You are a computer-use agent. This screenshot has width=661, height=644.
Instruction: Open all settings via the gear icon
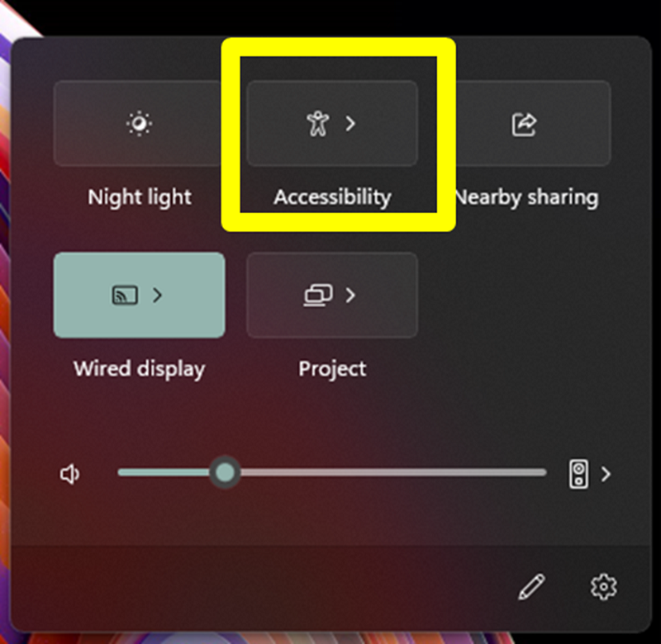pos(604,586)
